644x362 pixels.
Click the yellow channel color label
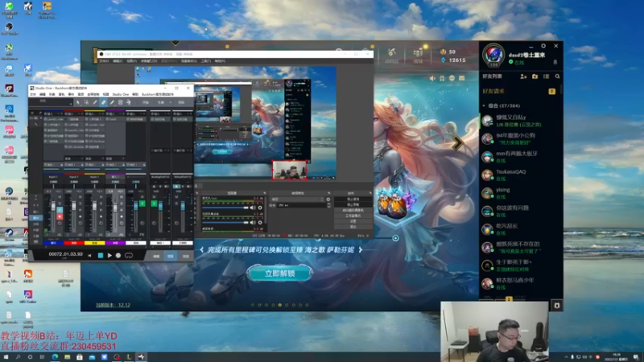tap(94, 243)
